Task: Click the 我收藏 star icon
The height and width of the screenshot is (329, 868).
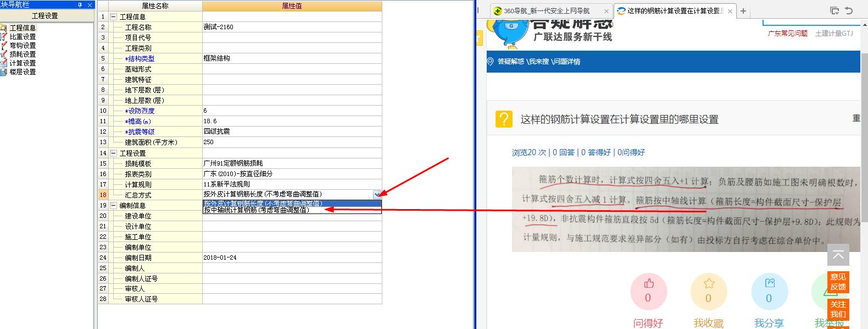Action: [x=709, y=284]
